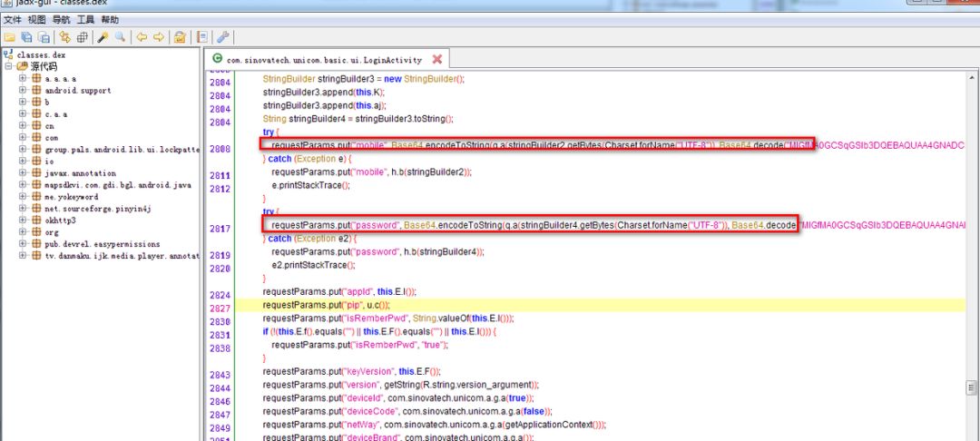
Task: Collapse the 源代码 source tree node
Action: (9, 66)
